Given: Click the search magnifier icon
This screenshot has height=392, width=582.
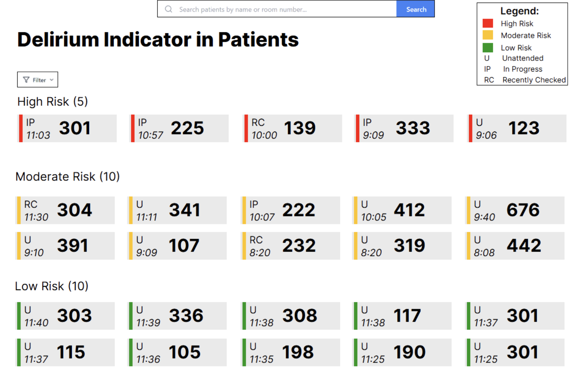Looking at the screenshot, I should click(169, 9).
